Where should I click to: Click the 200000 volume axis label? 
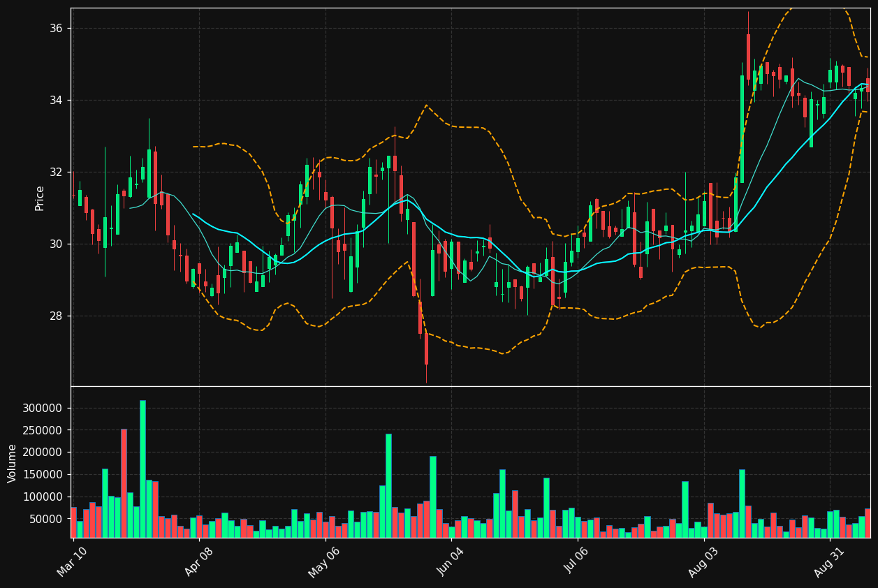pos(43,453)
